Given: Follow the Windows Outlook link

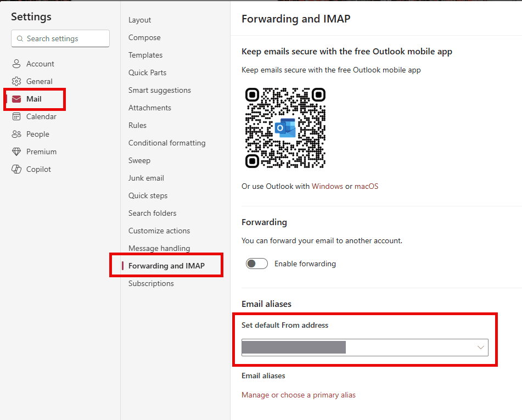Looking at the screenshot, I should 327,186.
